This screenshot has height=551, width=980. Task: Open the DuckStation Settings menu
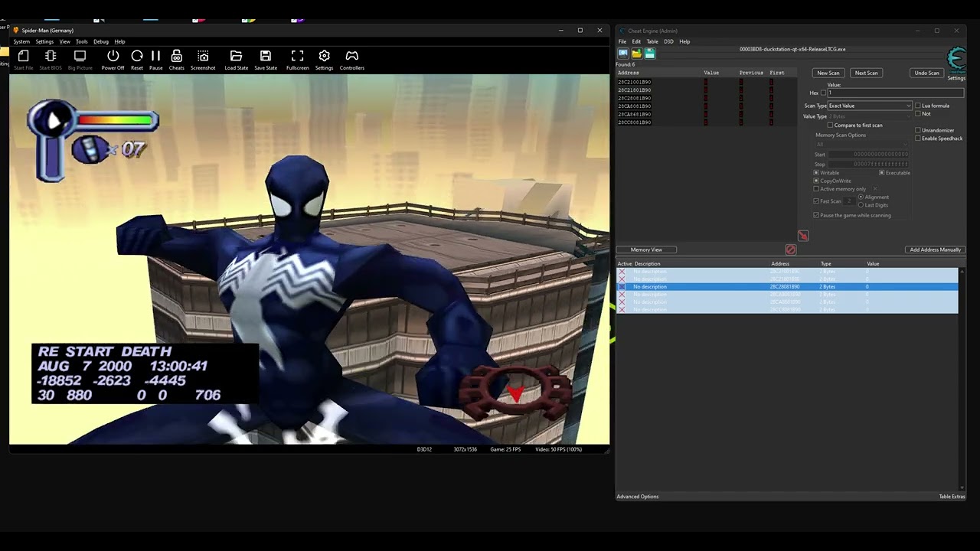[x=44, y=41]
